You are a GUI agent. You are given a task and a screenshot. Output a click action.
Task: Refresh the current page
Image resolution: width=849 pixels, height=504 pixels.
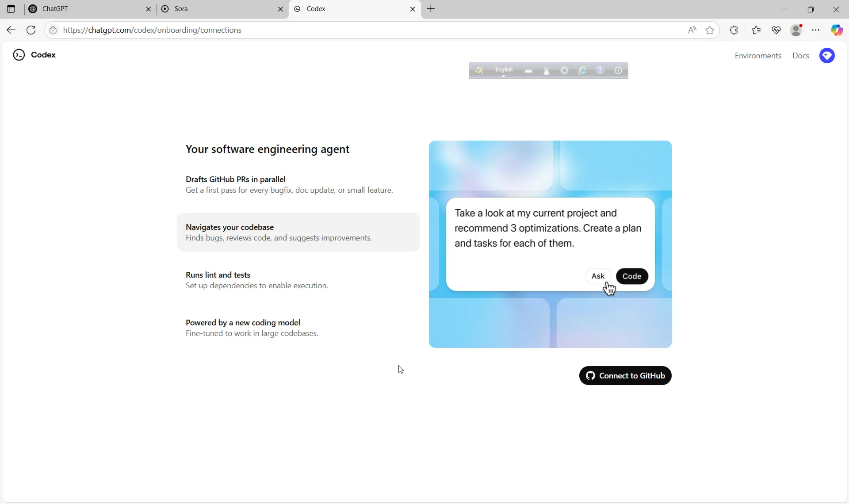31,30
